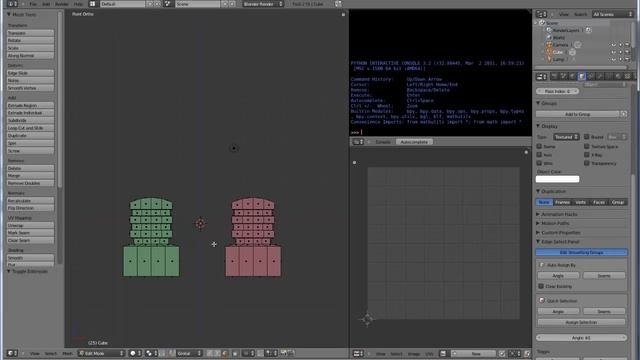The width and height of the screenshot is (640, 360).
Task: Select Faces duplication option
Action: pyautogui.click(x=599, y=202)
